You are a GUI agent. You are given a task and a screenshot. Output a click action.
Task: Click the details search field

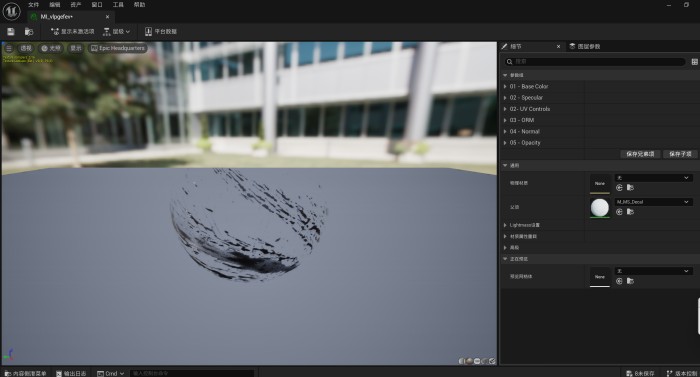click(x=596, y=62)
